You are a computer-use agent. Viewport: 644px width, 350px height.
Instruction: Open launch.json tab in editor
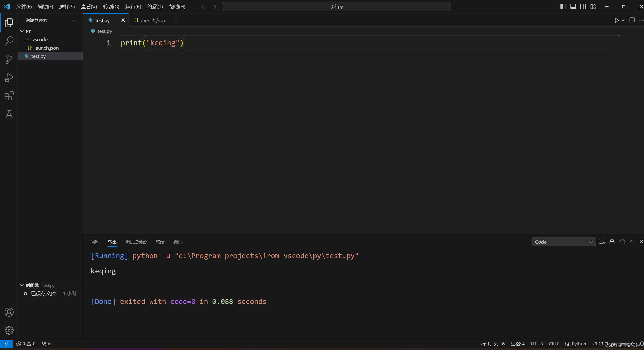point(153,20)
